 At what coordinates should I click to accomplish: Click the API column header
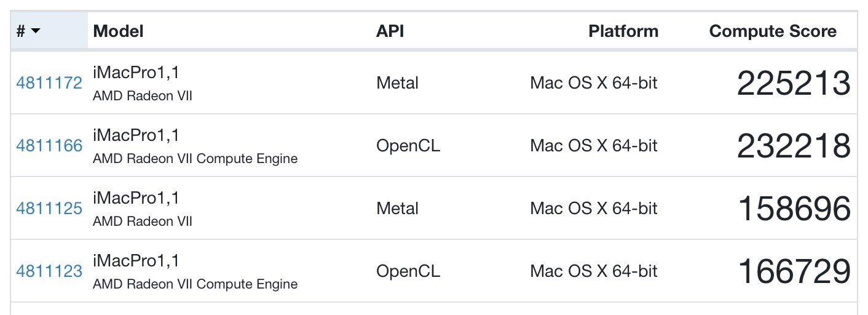[x=390, y=31]
